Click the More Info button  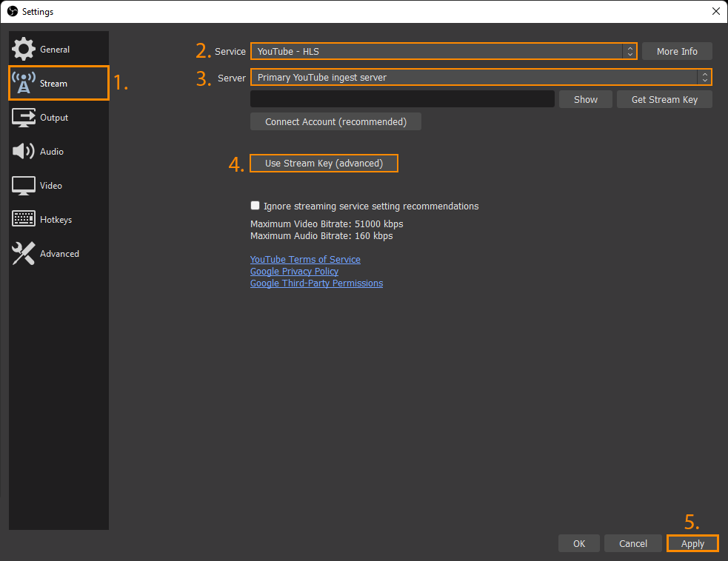[x=677, y=51]
